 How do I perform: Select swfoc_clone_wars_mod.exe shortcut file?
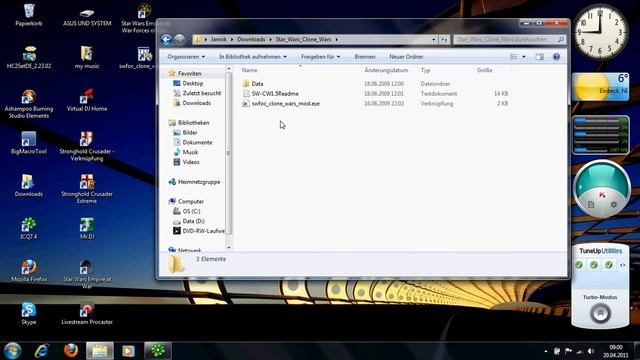(x=285, y=104)
